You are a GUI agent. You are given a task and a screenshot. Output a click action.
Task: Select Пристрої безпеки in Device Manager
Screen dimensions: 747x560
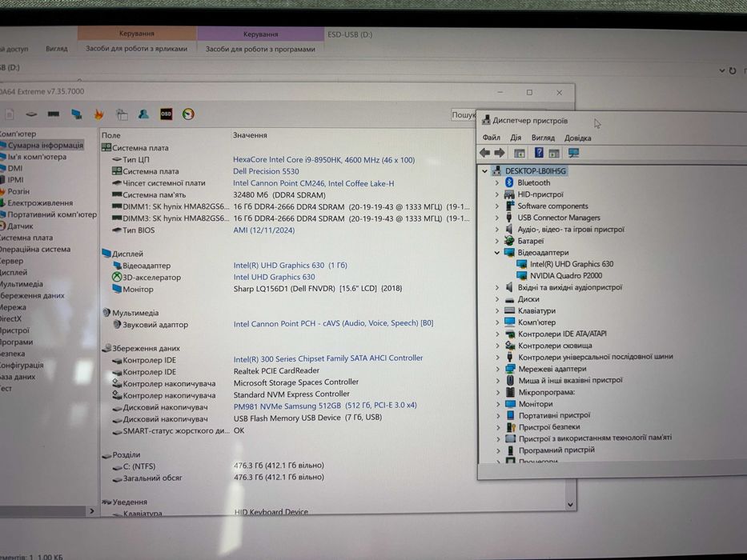coord(549,426)
